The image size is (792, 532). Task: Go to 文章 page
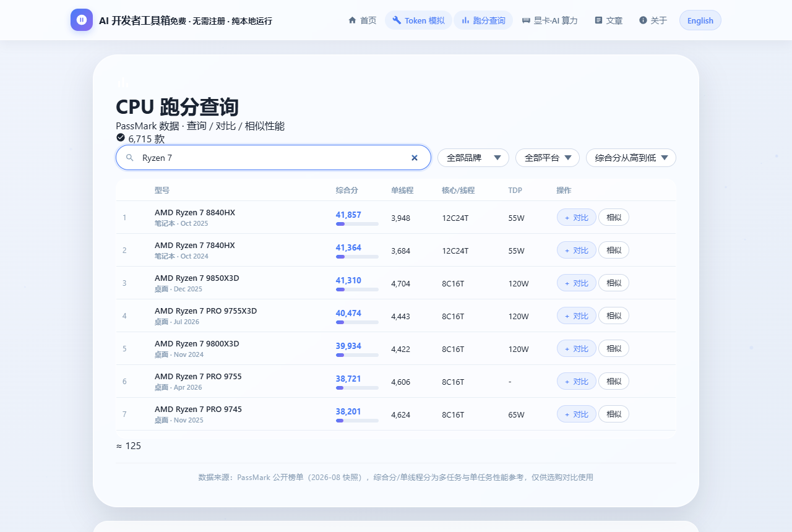[608, 20]
